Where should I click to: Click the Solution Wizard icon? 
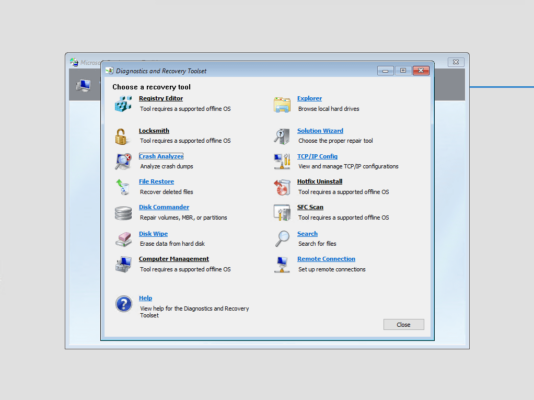click(282, 136)
